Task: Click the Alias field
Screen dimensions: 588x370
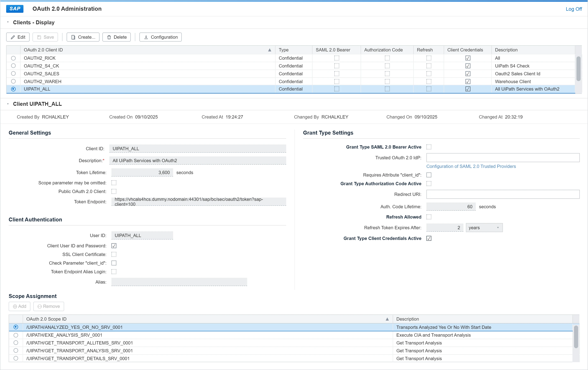Action: tap(179, 282)
